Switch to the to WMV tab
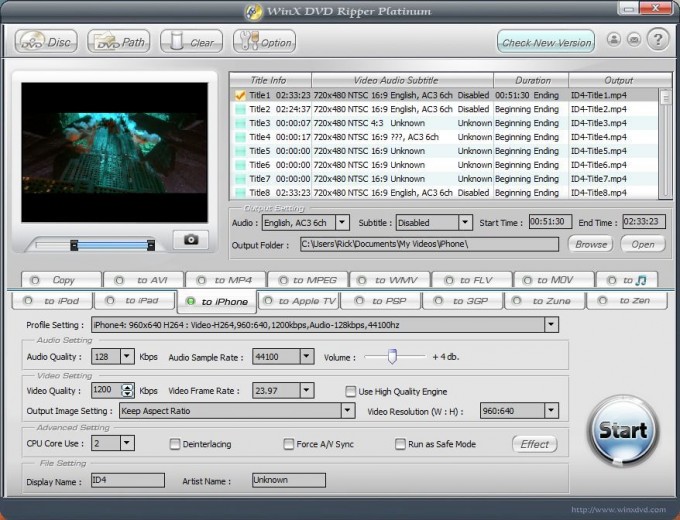680x520 pixels. click(x=389, y=280)
